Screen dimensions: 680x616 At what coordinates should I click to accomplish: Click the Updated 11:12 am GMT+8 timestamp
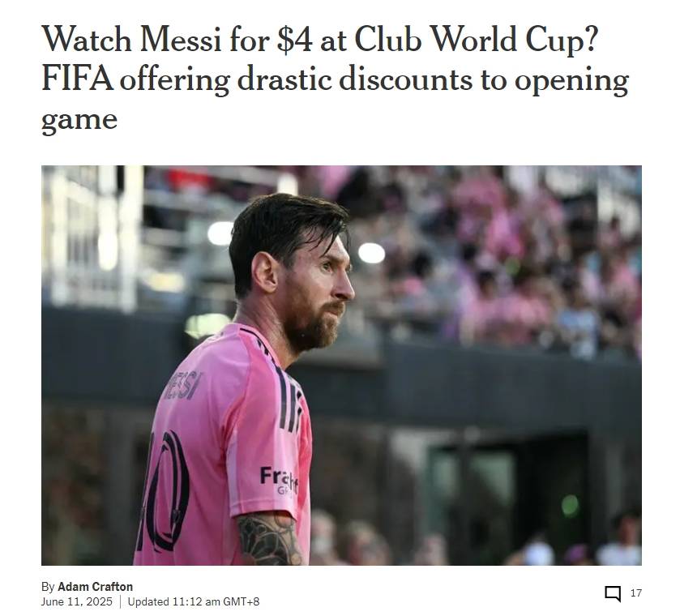pyautogui.click(x=194, y=601)
